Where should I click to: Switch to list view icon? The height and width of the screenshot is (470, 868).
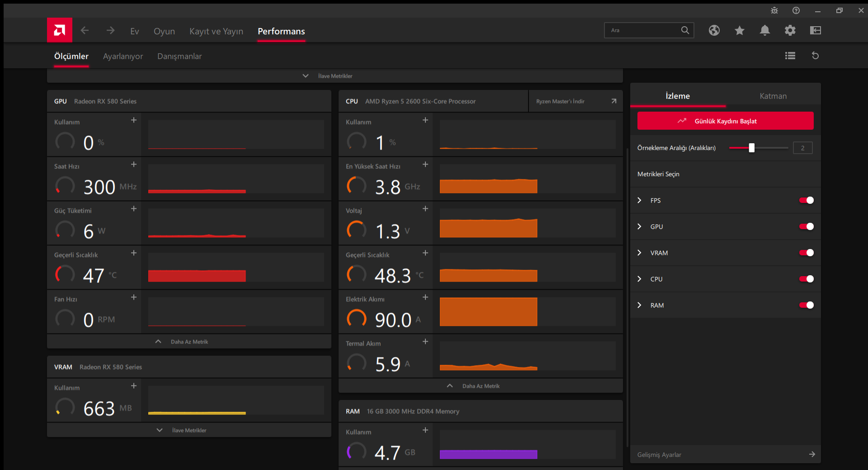tap(790, 56)
